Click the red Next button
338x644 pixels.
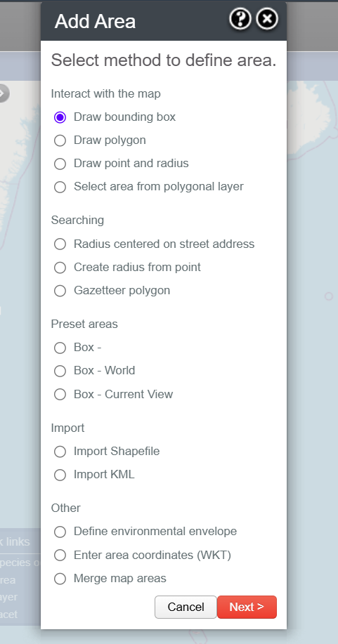(x=247, y=607)
